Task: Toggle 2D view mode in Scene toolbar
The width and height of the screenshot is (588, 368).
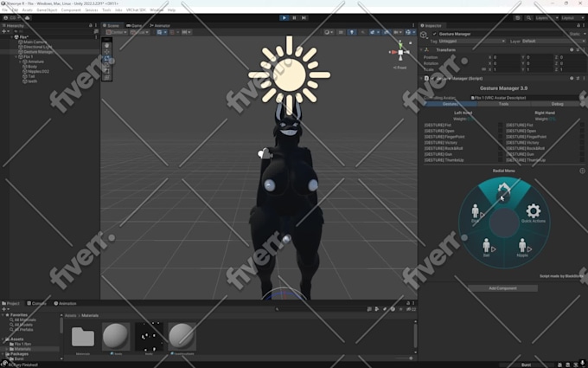Action: coord(341,32)
